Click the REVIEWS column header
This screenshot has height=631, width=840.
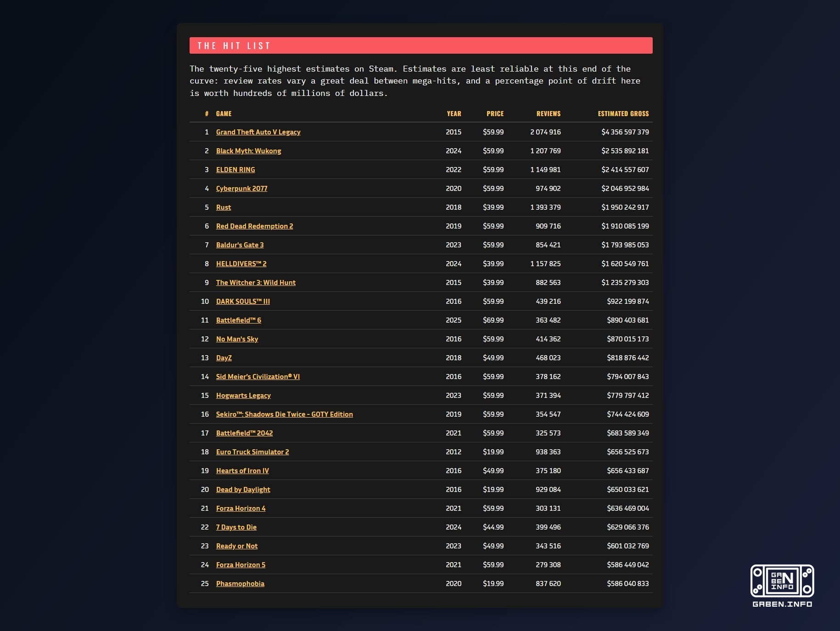(x=549, y=114)
